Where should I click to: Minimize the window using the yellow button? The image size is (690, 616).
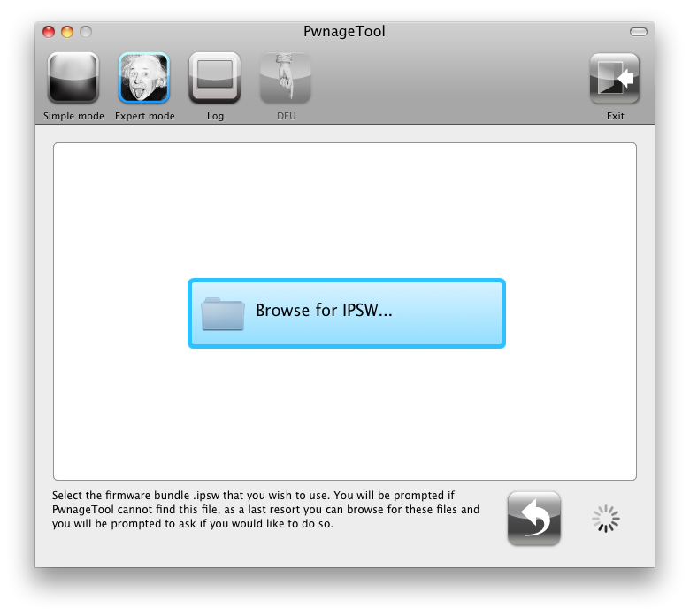tap(67, 32)
